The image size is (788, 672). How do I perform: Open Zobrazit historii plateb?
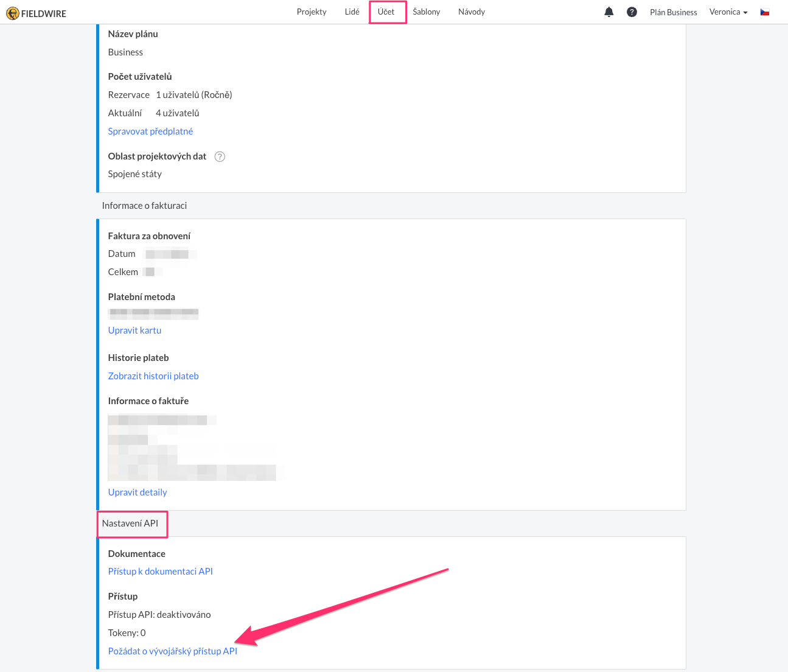153,376
